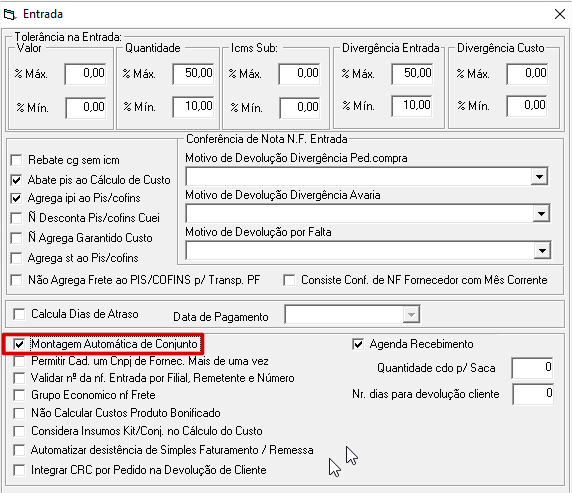Image resolution: width=572 pixels, height=493 pixels.
Task: Enable Agrega st ao Pis/cofins
Action: point(16,258)
